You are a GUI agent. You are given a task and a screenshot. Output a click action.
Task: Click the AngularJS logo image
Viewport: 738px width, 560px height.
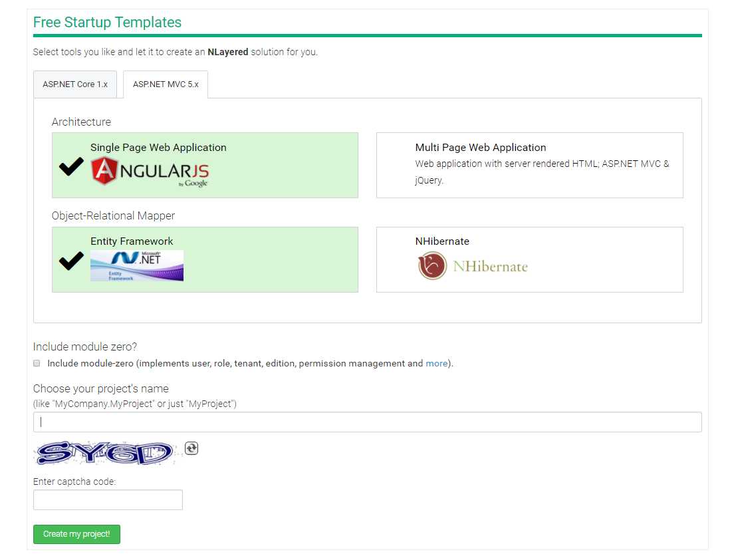(150, 172)
